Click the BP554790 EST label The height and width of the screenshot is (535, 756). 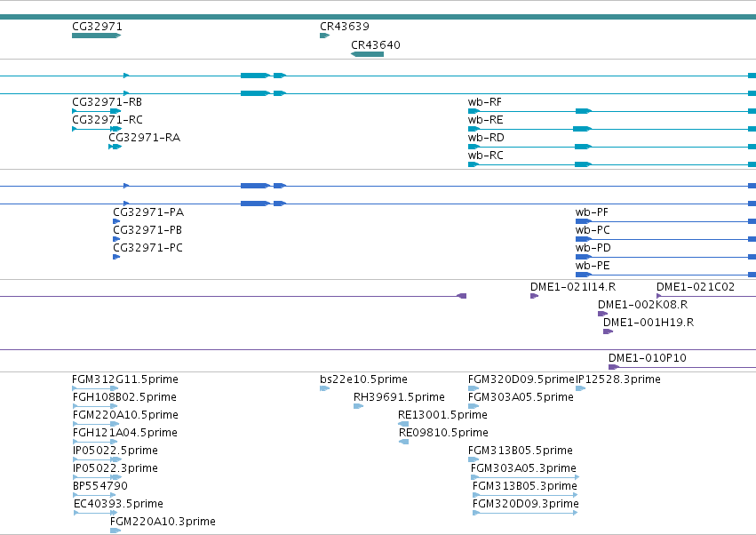(x=100, y=486)
